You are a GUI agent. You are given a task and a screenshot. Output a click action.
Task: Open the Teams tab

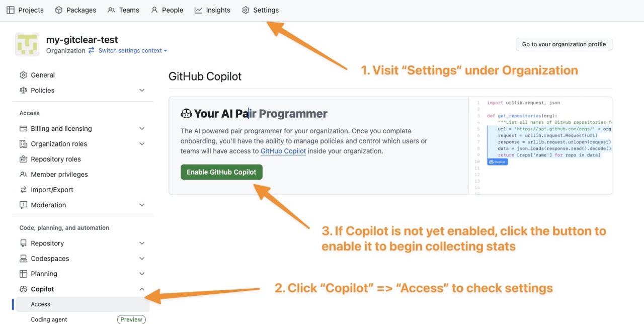[x=123, y=10]
